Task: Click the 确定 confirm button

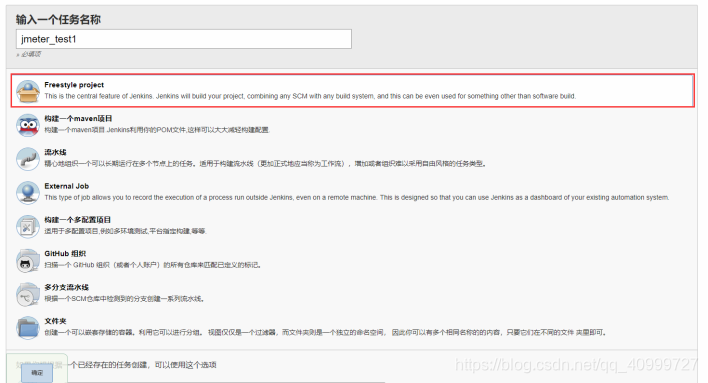Action: point(37,373)
